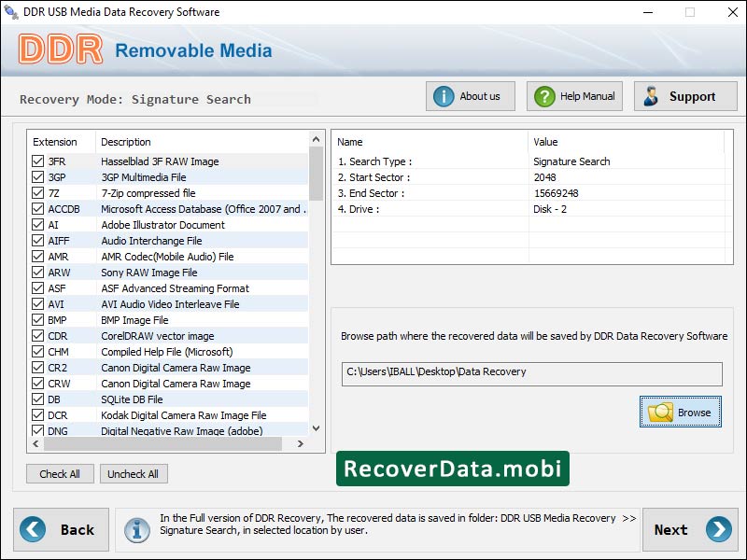Click the Next arrow icon
This screenshot has height=560, width=747.
tap(719, 529)
